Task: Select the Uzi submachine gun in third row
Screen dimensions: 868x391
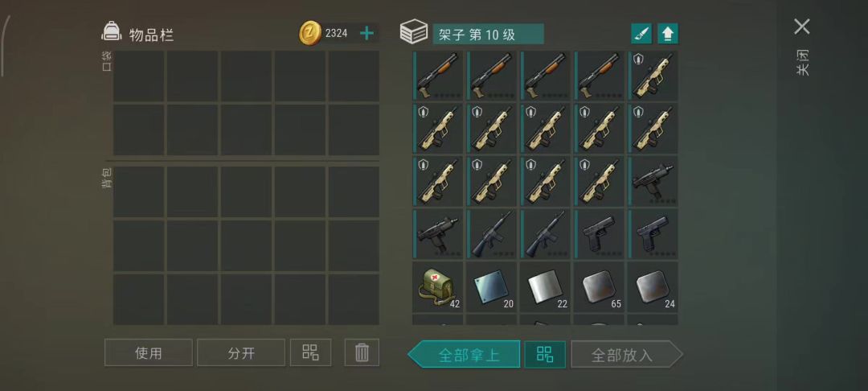Action: (652, 181)
